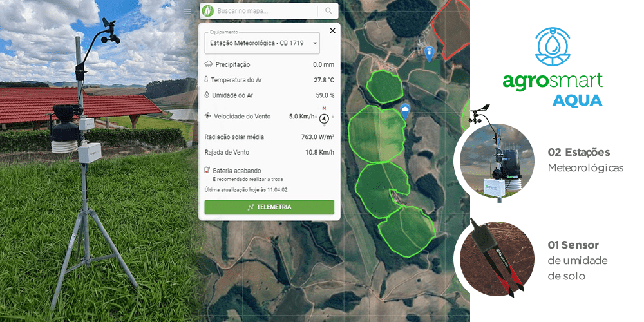Click 'Última atualização hoje às 11:04:02' text
This screenshot has width=644, height=322.
coord(245,190)
